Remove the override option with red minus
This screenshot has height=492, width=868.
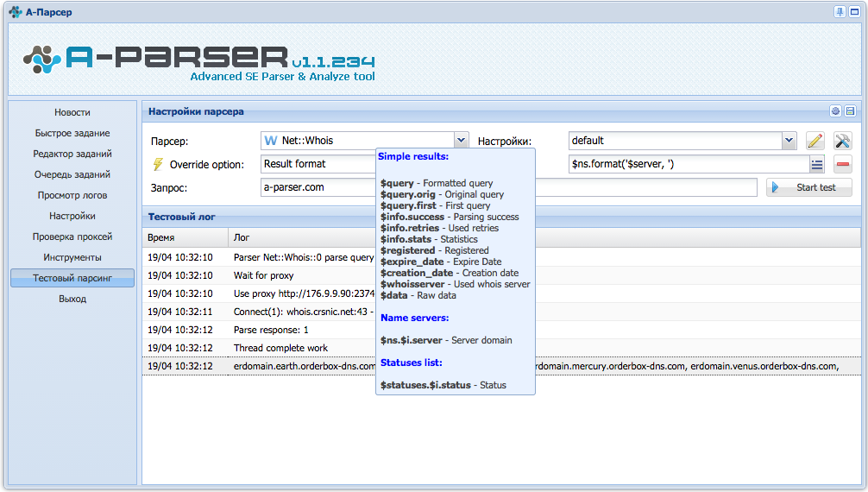(x=842, y=164)
